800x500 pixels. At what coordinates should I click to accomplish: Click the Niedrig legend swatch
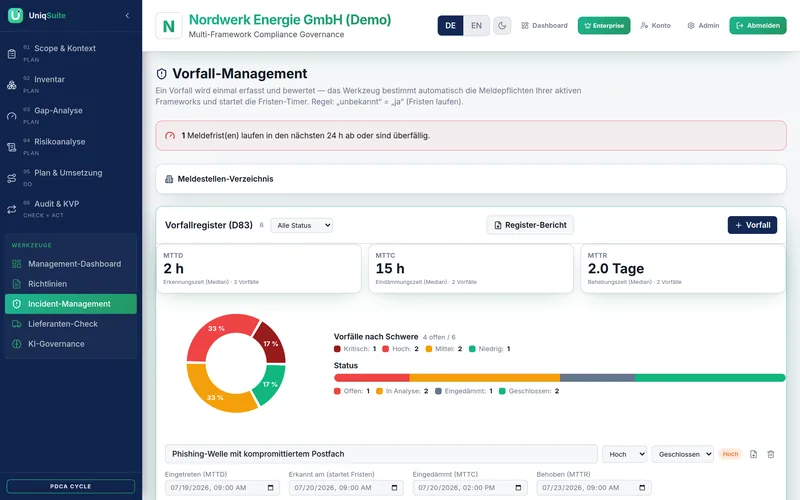(x=472, y=349)
